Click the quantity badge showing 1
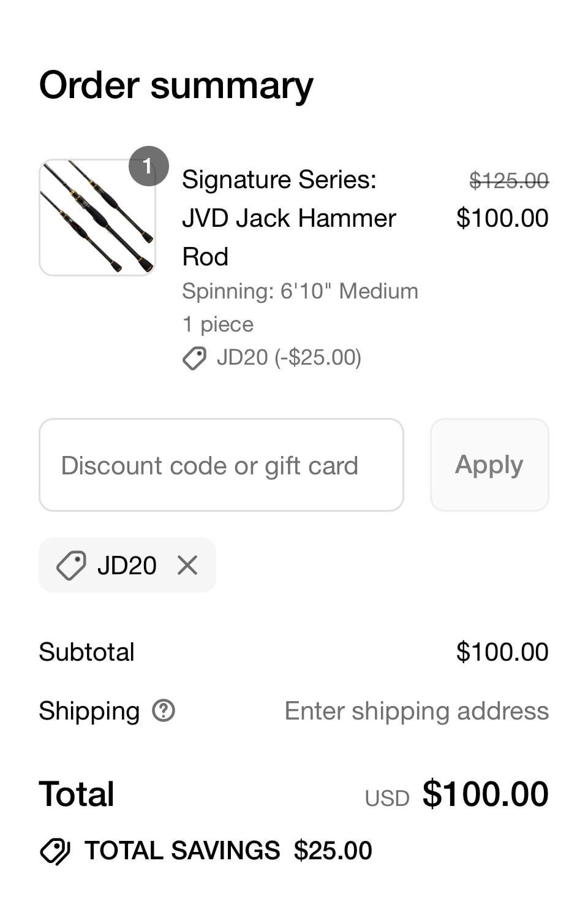588x912 pixels. tap(148, 166)
